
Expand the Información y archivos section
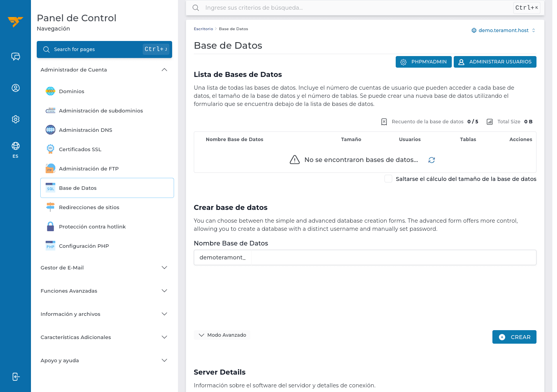point(104,314)
